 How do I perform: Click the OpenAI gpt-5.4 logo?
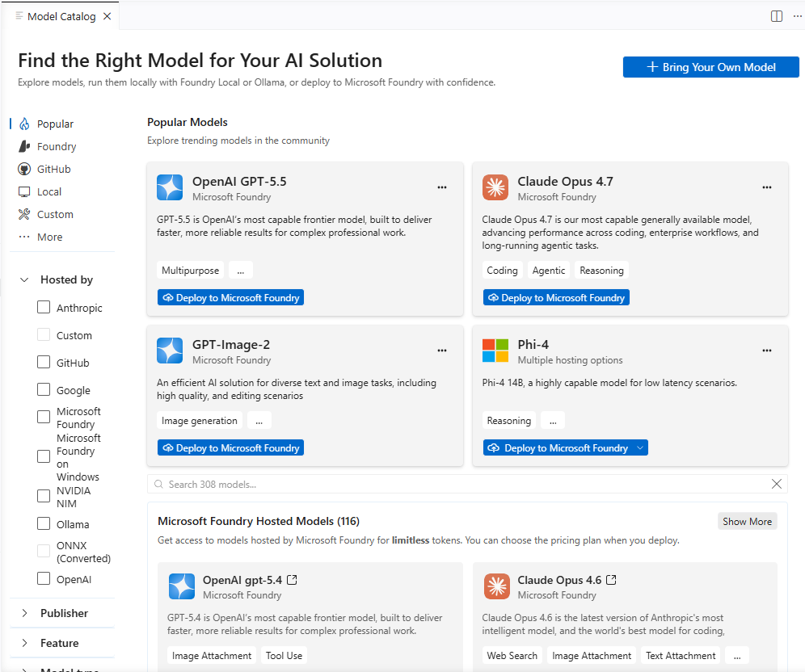click(182, 586)
